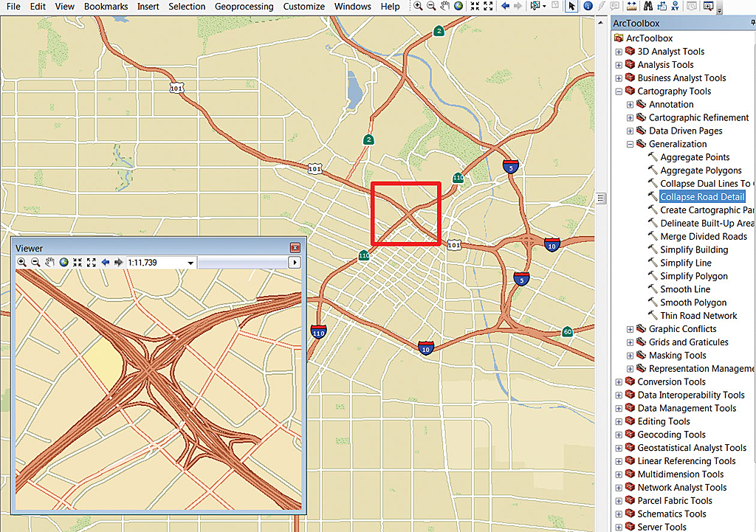This screenshot has width=756, height=532.
Task: Click the vertical scrollbar thumb beside map
Action: (x=600, y=198)
